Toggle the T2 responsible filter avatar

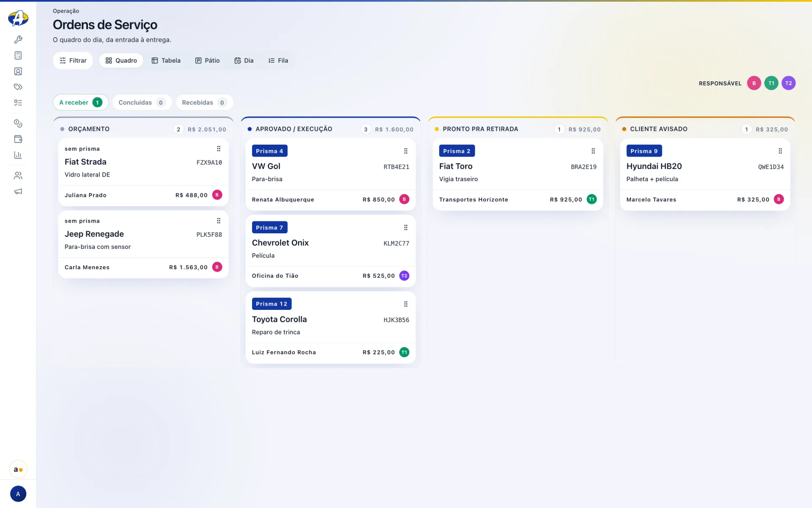pos(789,83)
